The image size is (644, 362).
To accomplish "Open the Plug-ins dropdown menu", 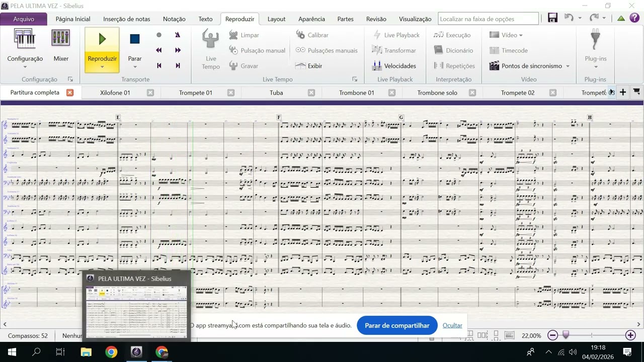I will click(x=596, y=49).
